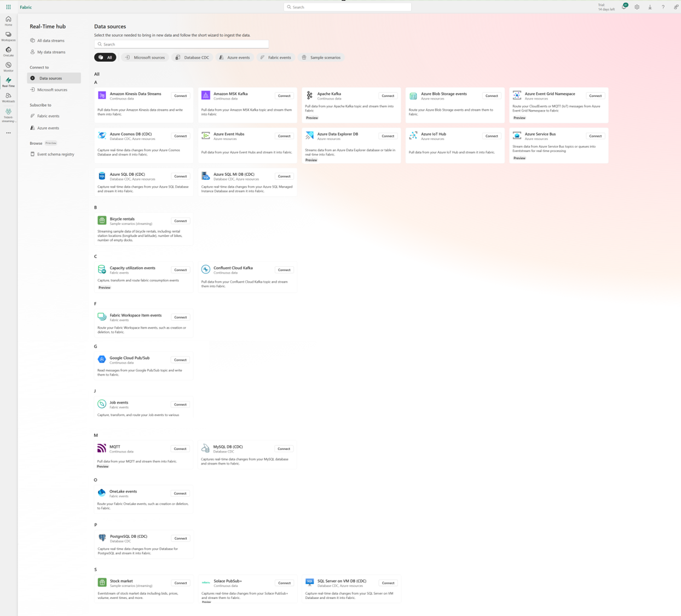Connect to MySQL DB (CDC)
The image size is (681, 616).
[284, 449]
